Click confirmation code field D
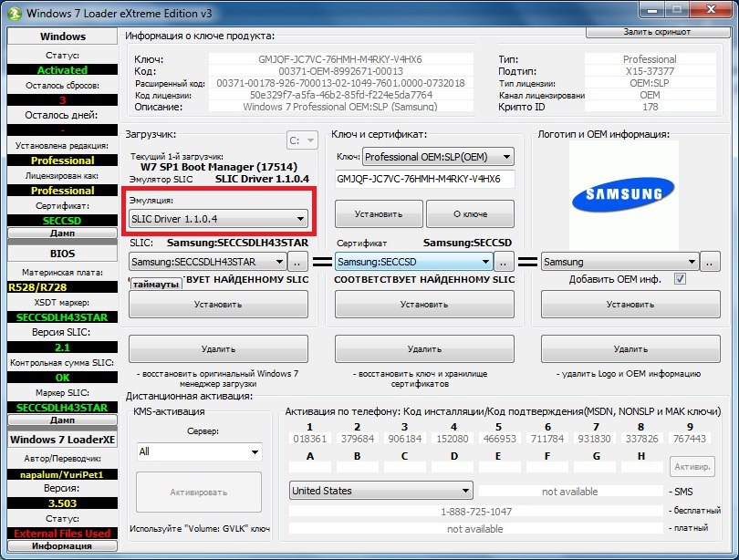 click(x=453, y=467)
